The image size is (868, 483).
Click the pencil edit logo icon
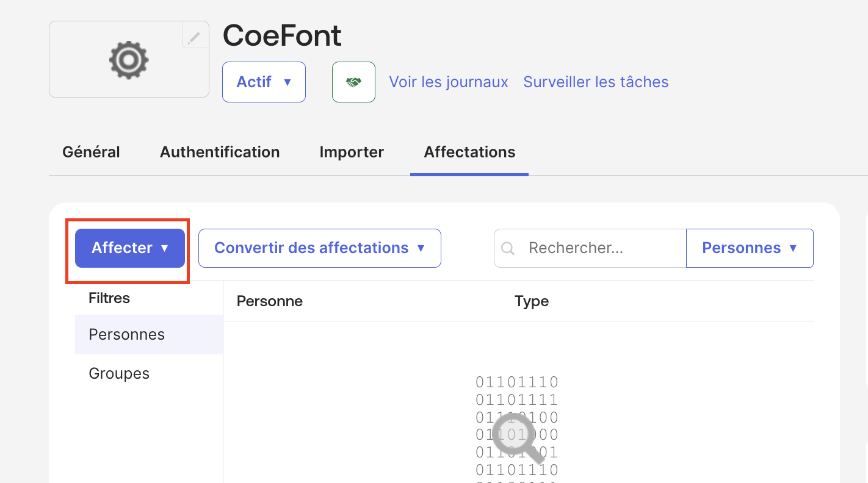195,37
